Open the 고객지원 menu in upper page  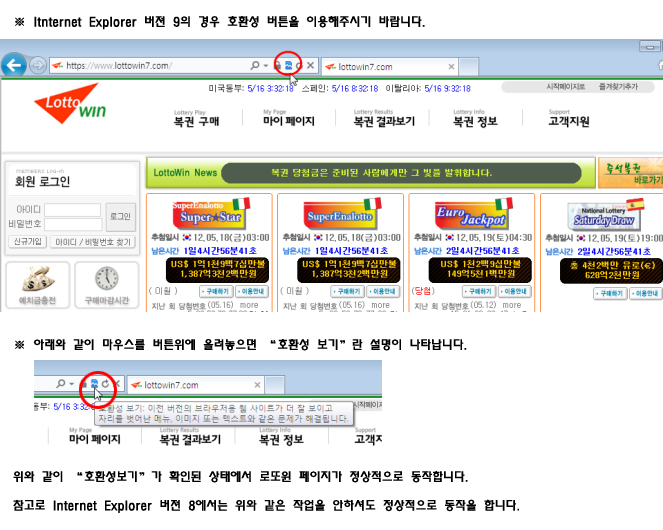coord(569,121)
